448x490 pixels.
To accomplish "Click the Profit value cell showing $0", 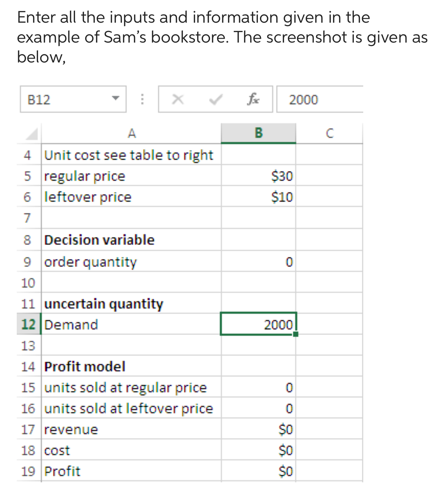I will (x=258, y=471).
